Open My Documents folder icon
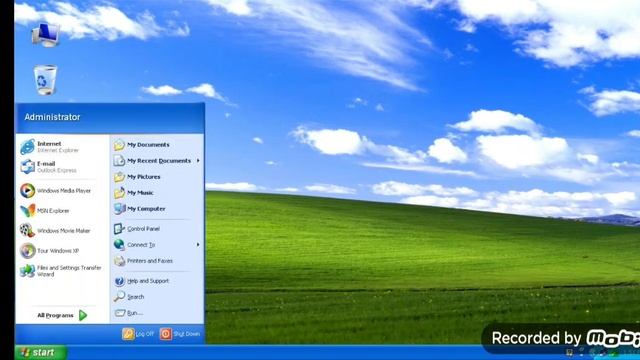The image size is (640, 360). [119, 145]
